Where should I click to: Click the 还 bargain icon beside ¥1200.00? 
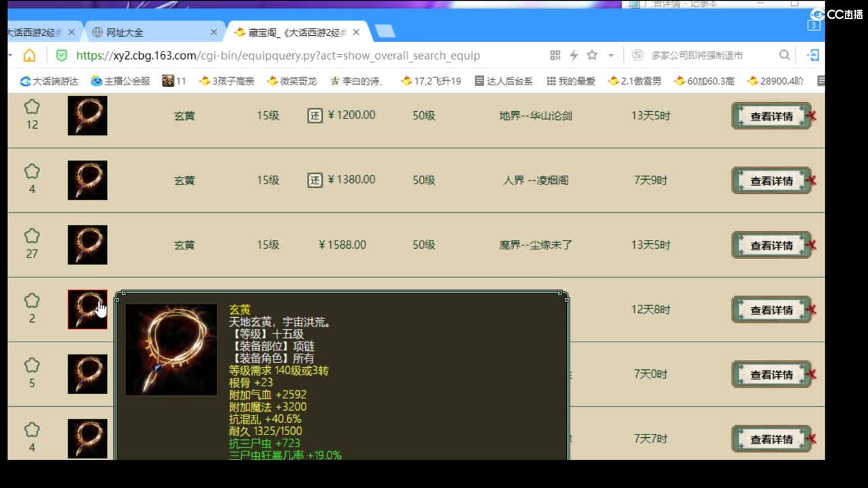click(x=315, y=115)
